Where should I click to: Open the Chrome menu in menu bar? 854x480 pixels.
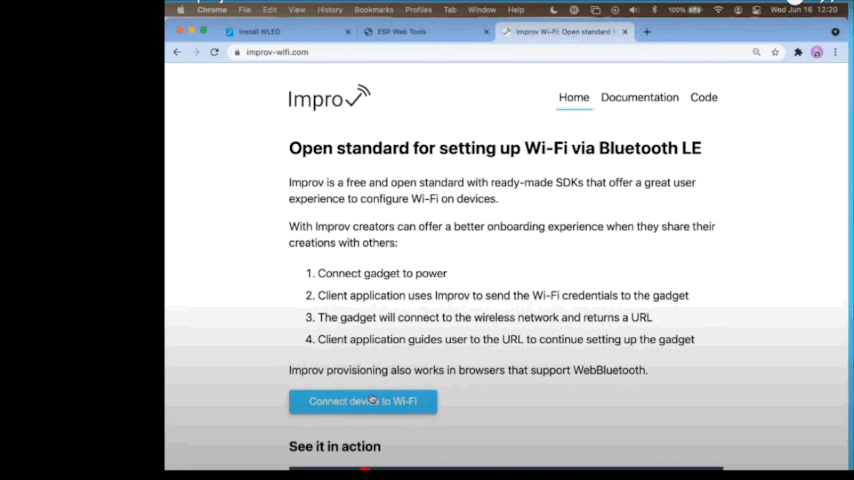pos(212,10)
